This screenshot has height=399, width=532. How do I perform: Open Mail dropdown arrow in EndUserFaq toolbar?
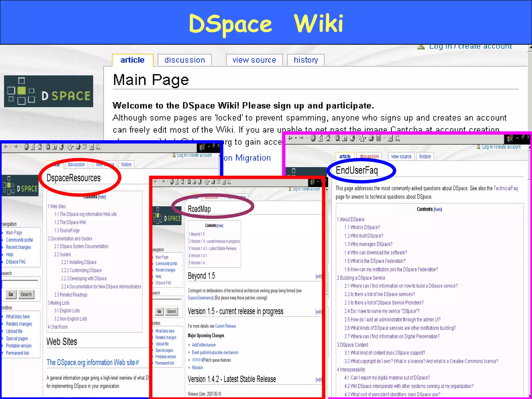coord(365,138)
